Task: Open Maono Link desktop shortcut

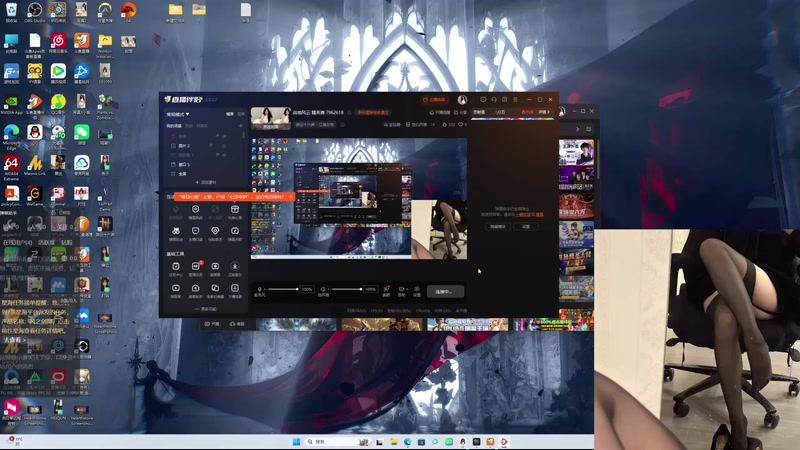Action: tap(35, 165)
